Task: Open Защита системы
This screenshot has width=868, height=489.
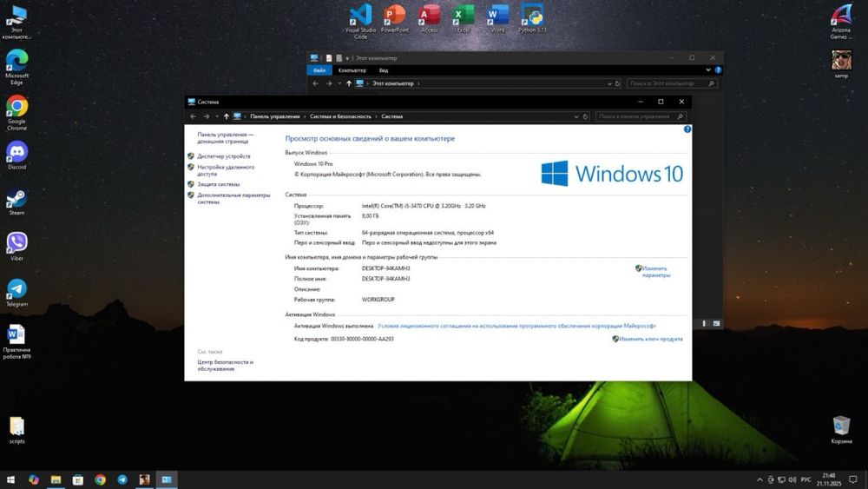Action: click(219, 184)
